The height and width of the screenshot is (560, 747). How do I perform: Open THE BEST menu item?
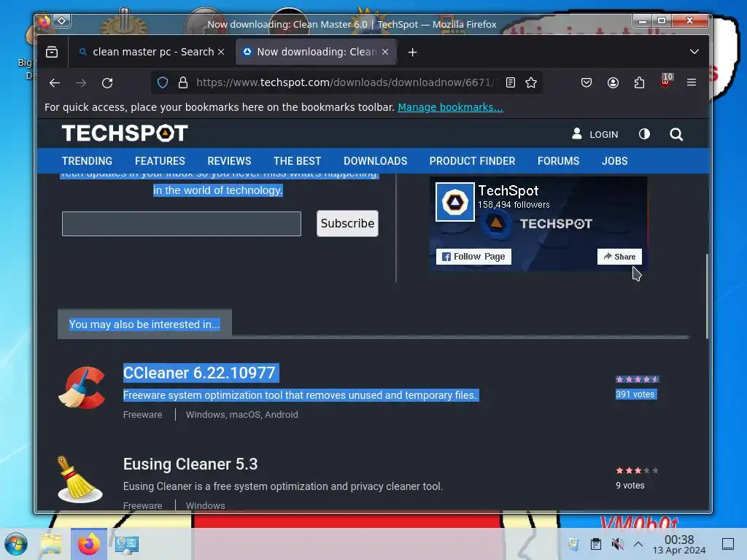pyautogui.click(x=298, y=161)
